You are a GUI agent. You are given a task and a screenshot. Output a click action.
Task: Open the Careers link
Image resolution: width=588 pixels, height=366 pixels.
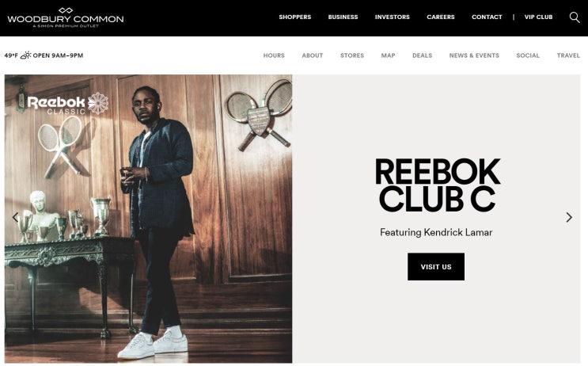[441, 17]
